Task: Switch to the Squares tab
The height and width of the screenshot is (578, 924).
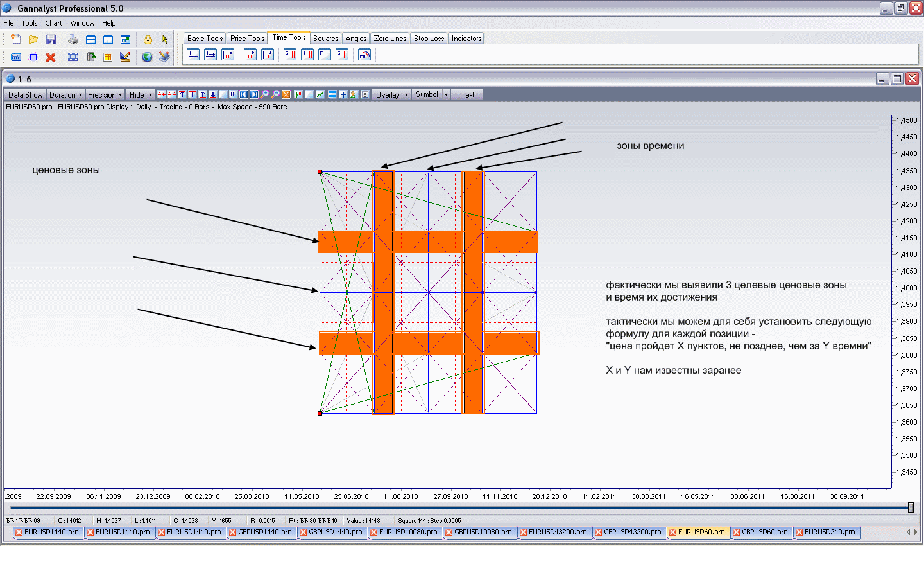Action: pos(325,39)
